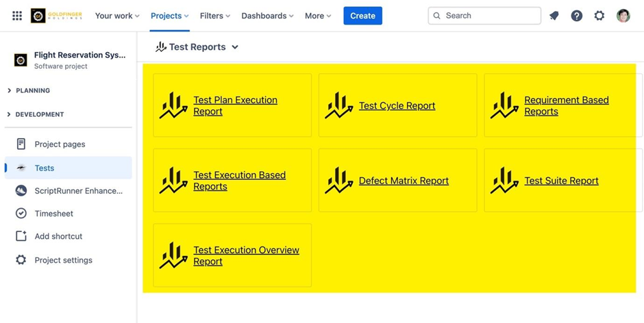Open the settings gear icon in header
The image size is (644, 323).
click(x=599, y=16)
